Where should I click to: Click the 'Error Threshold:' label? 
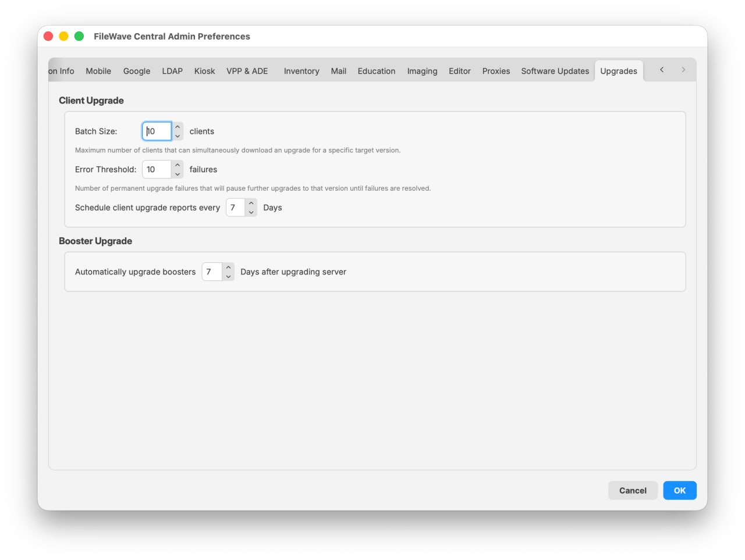(x=105, y=169)
